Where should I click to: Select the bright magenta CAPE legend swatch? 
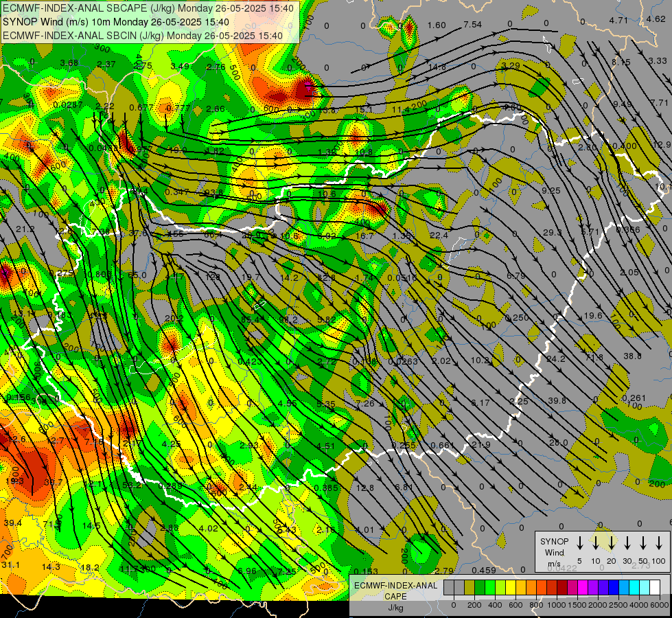(583, 587)
